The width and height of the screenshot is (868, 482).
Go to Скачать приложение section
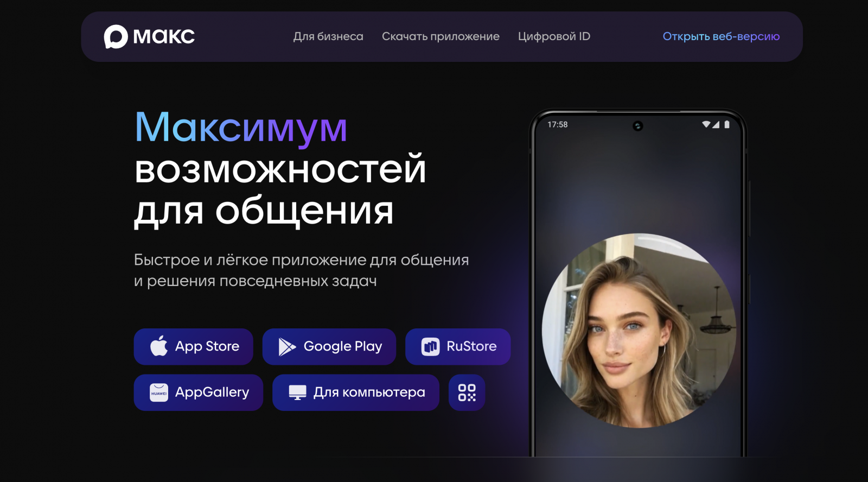[x=441, y=36]
